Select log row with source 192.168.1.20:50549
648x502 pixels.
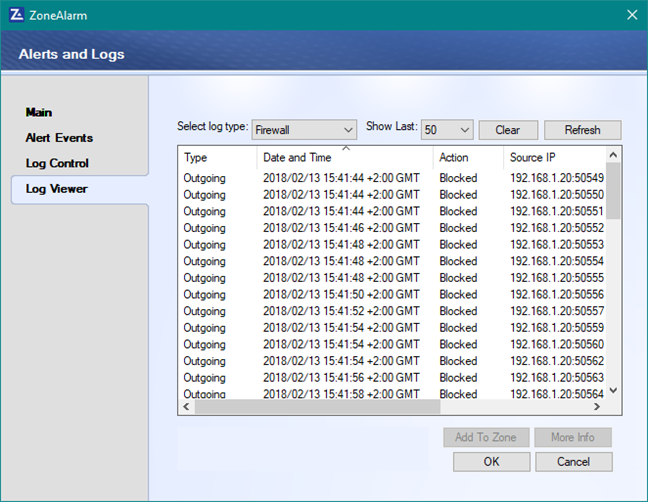[393, 178]
